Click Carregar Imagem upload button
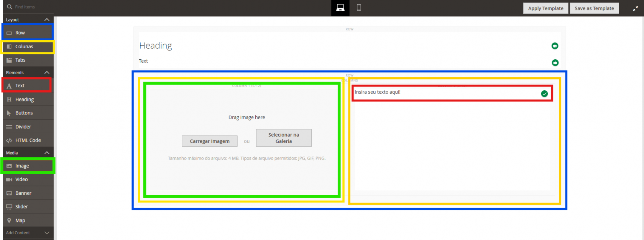 pyautogui.click(x=209, y=141)
